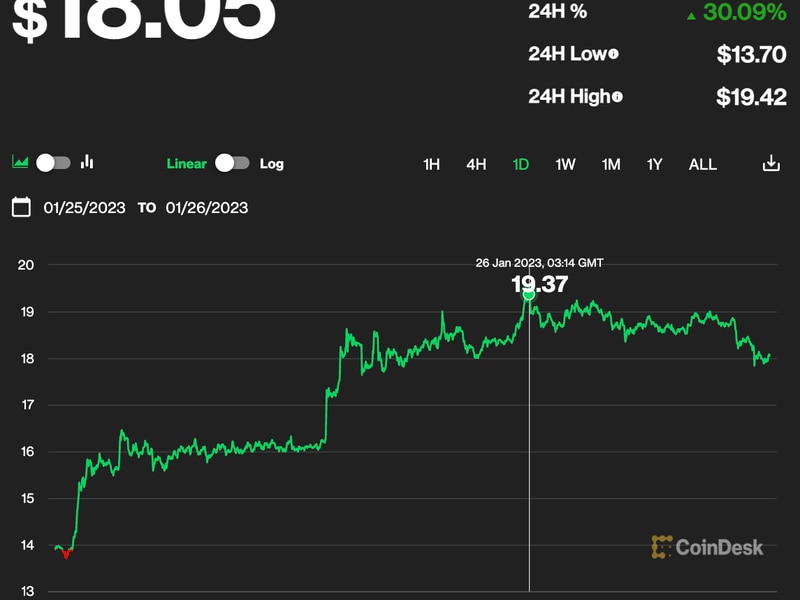800x600 pixels.
Task: Show the 1Y time range
Action: 654,164
